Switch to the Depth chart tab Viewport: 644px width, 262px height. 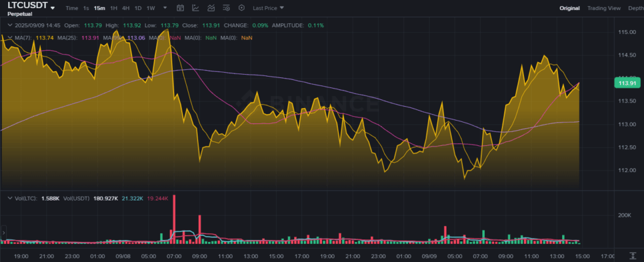click(x=635, y=8)
